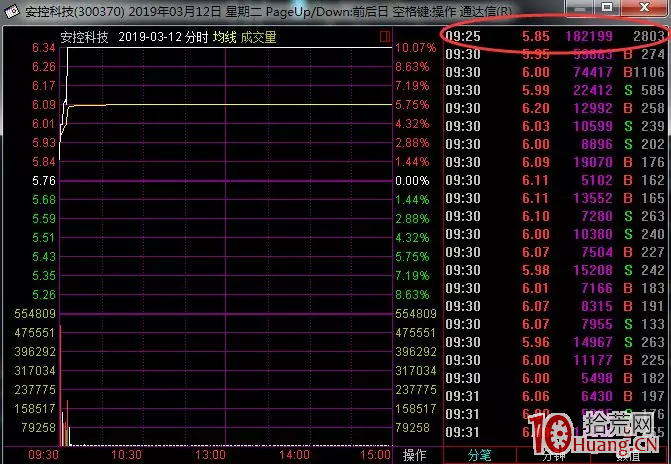Viewport: 671px width, 464px height.
Task: Select the tick row with volume 10599
Action: pyautogui.click(x=555, y=126)
